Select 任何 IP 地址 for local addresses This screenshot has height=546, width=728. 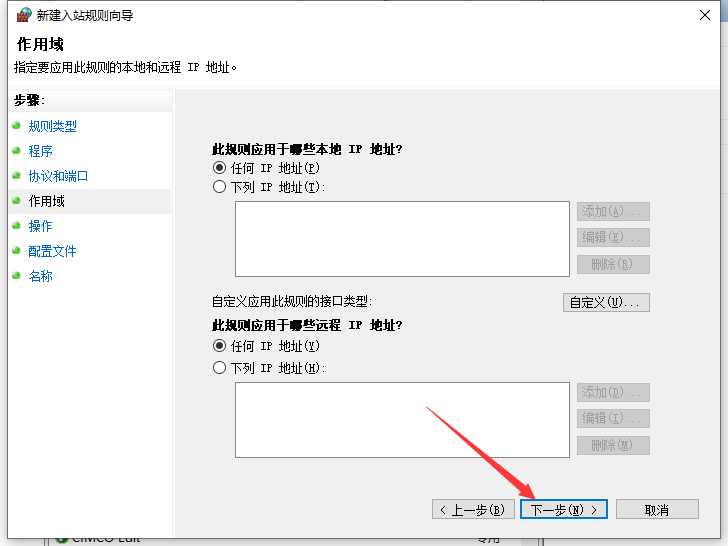pos(220,168)
